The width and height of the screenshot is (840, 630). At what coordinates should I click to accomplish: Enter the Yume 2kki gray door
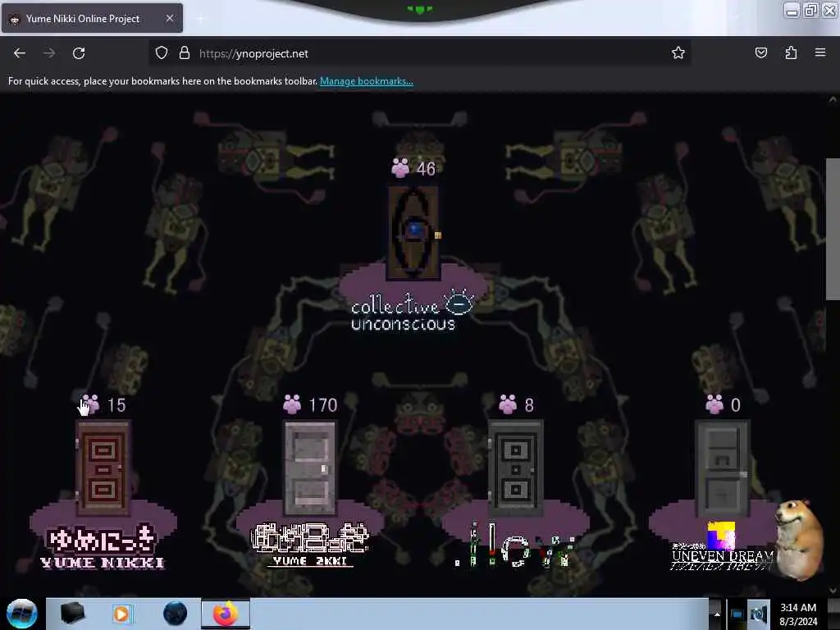click(x=310, y=468)
